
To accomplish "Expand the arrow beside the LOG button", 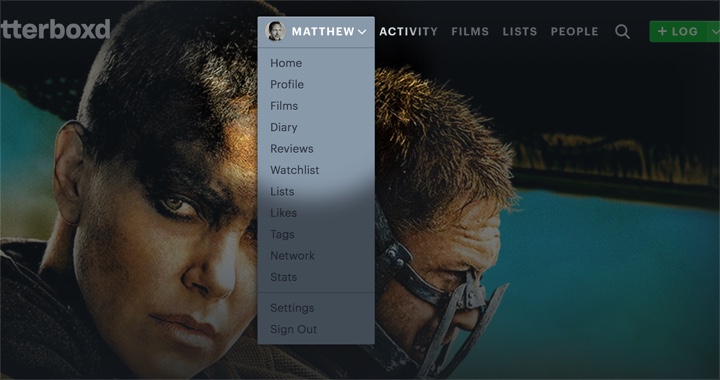I will [x=714, y=32].
